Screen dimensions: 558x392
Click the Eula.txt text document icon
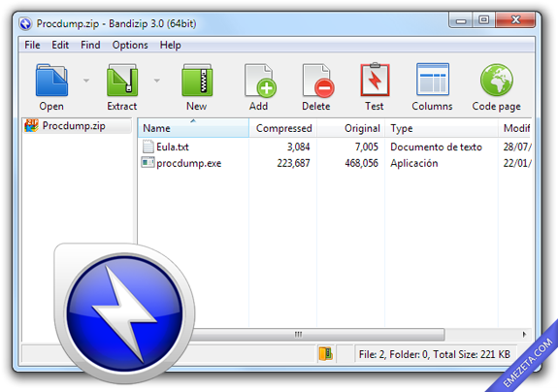(148, 147)
